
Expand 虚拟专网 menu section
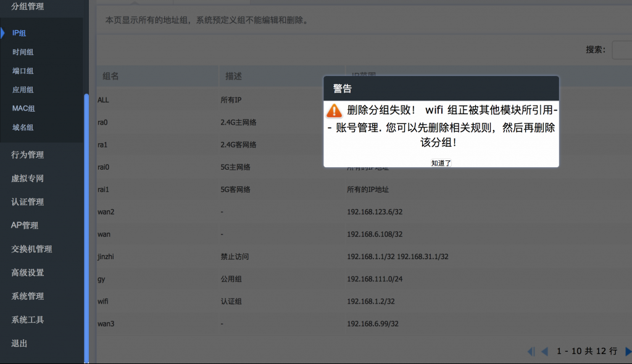[27, 178]
